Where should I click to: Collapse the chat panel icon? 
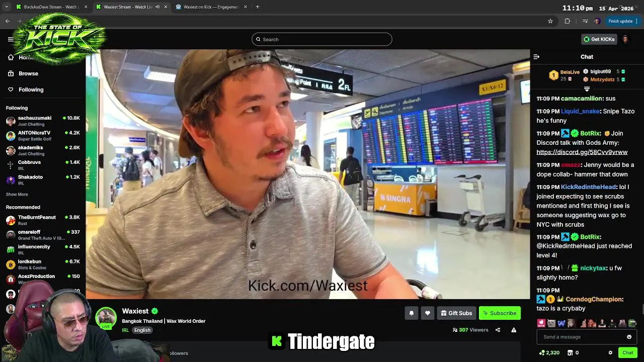point(536,57)
